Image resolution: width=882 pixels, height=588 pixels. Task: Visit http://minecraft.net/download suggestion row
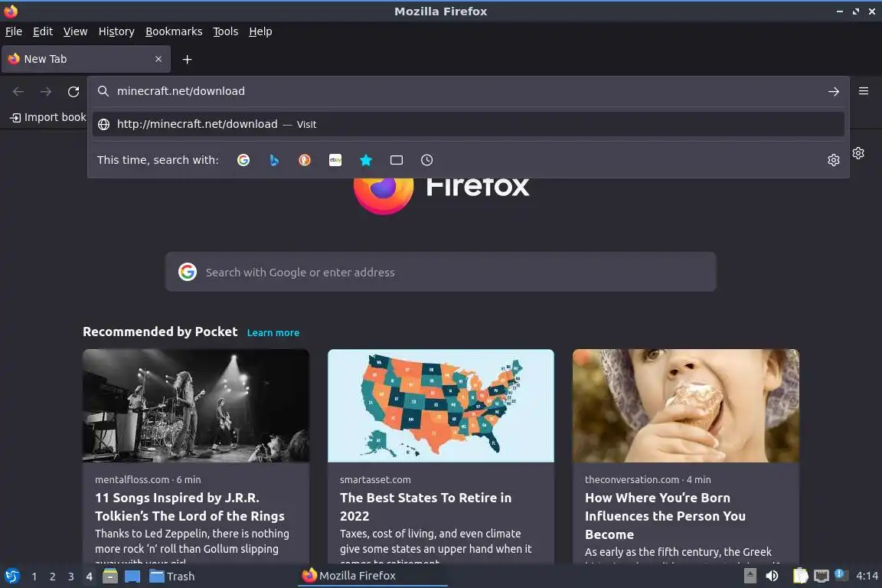coord(468,124)
